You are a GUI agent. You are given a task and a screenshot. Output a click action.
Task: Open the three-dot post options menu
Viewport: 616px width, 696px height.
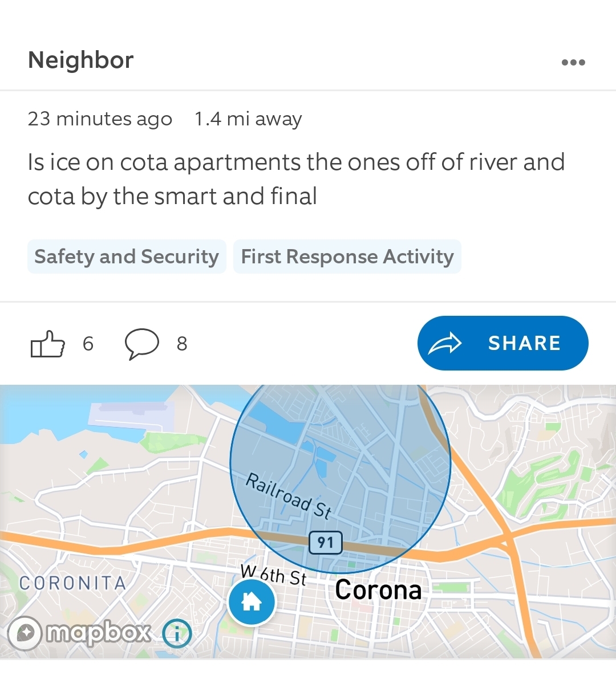(x=573, y=62)
